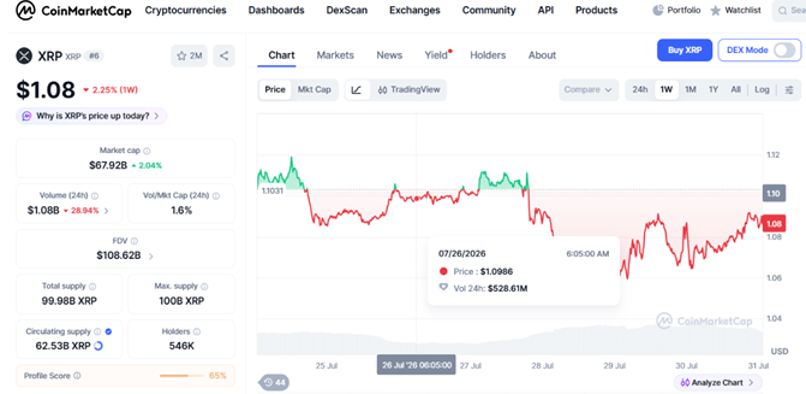Open Watchlist star icon in header
This screenshot has height=394, width=806.
716,10
